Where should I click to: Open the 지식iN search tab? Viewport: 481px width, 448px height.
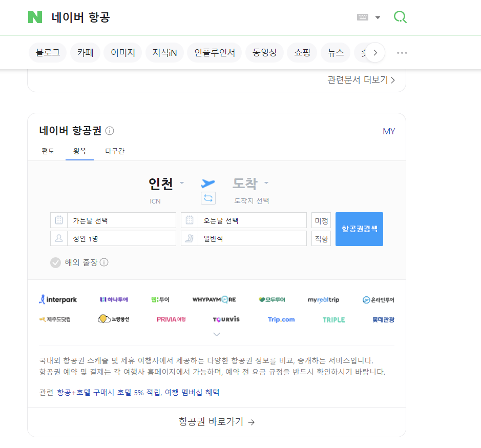(x=165, y=53)
